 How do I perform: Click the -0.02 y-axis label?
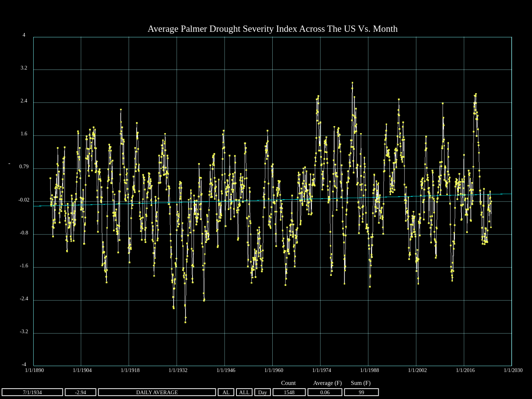tap(24, 200)
